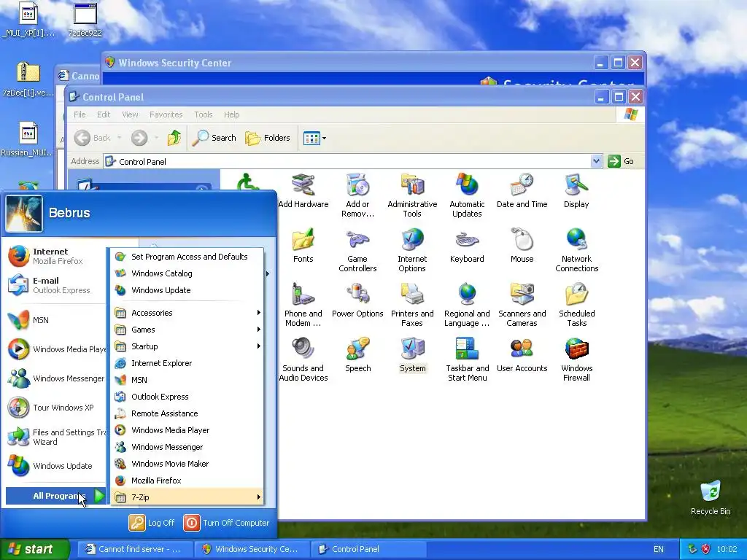Click Log Off in Start menu
The height and width of the screenshot is (560, 747).
pos(152,523)
